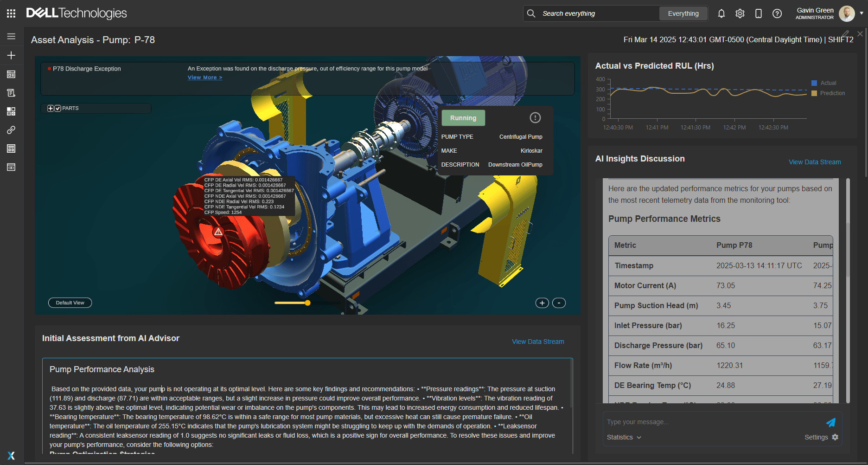Click the Default View button
This screenshot has width=868, height=465.
click(70, 303)
